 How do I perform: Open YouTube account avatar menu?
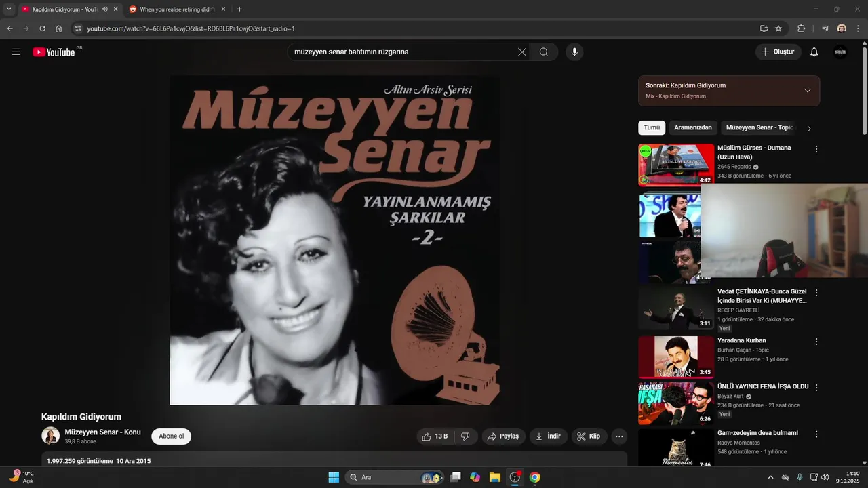coord(840,52)
